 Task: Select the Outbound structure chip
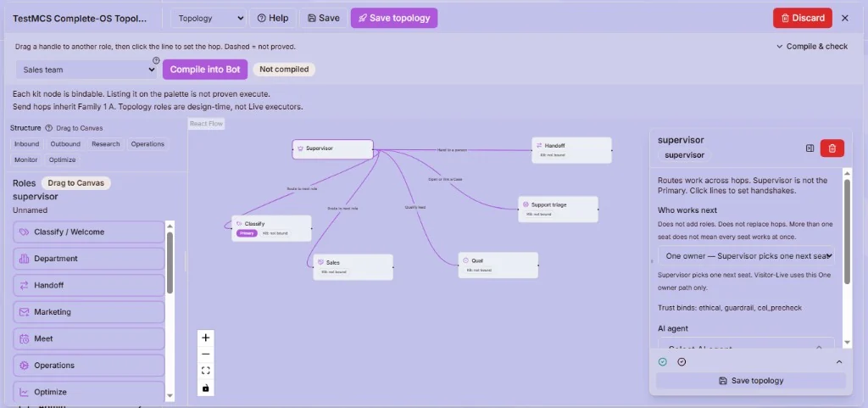tap(65, 144)
